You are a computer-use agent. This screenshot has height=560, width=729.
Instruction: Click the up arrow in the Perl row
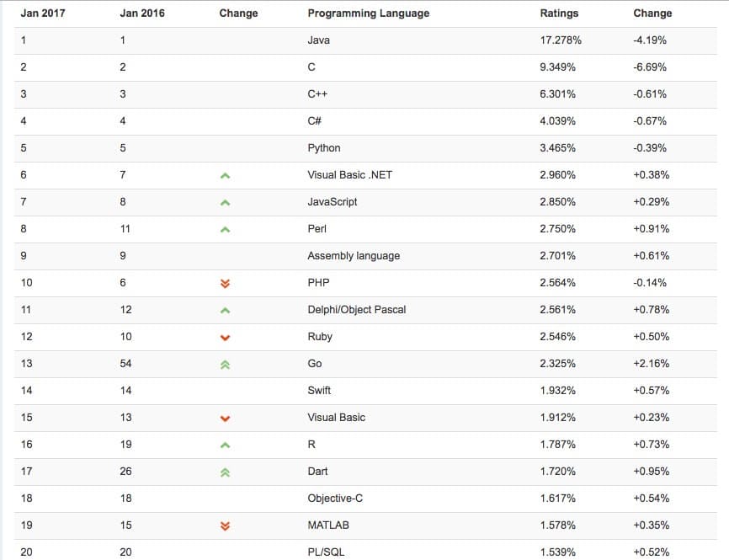(x=225, y=230)
